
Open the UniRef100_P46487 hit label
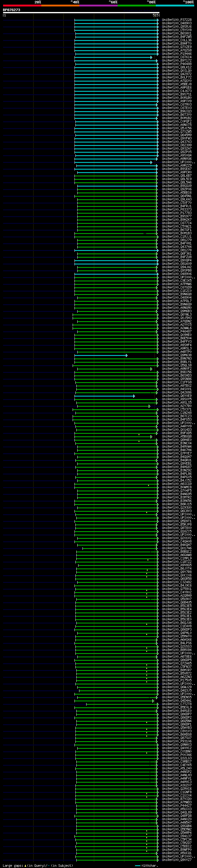click(177, 332)
